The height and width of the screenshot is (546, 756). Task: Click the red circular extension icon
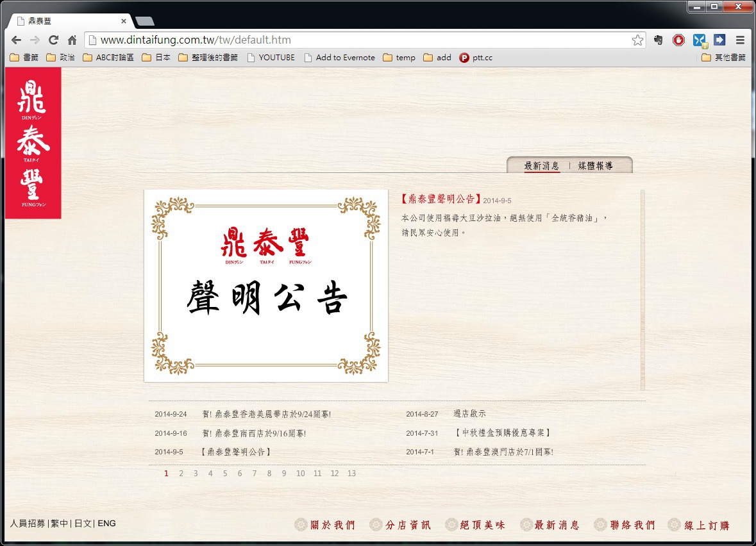tap(678, 40)
